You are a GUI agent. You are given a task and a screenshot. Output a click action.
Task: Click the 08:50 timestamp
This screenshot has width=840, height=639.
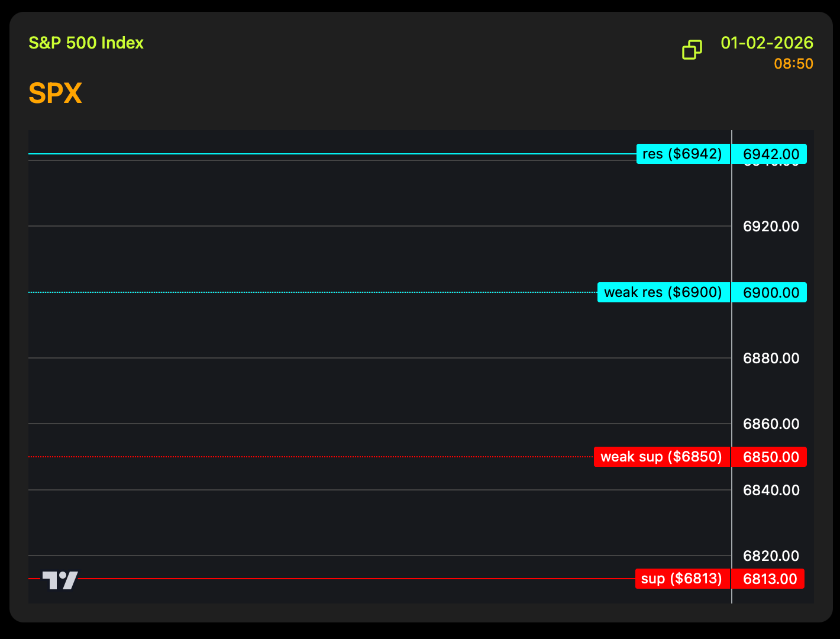coord(793,64)
